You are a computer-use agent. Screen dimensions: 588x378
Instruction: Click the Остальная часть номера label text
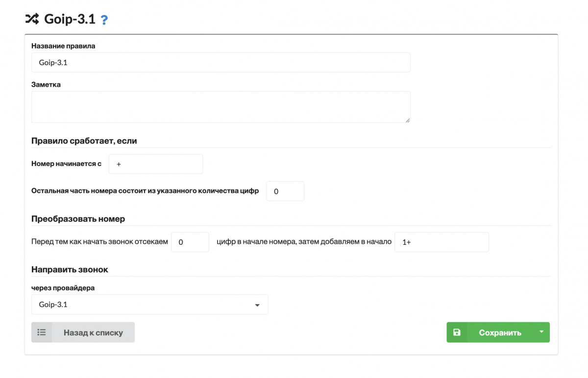tap(145, 191)
